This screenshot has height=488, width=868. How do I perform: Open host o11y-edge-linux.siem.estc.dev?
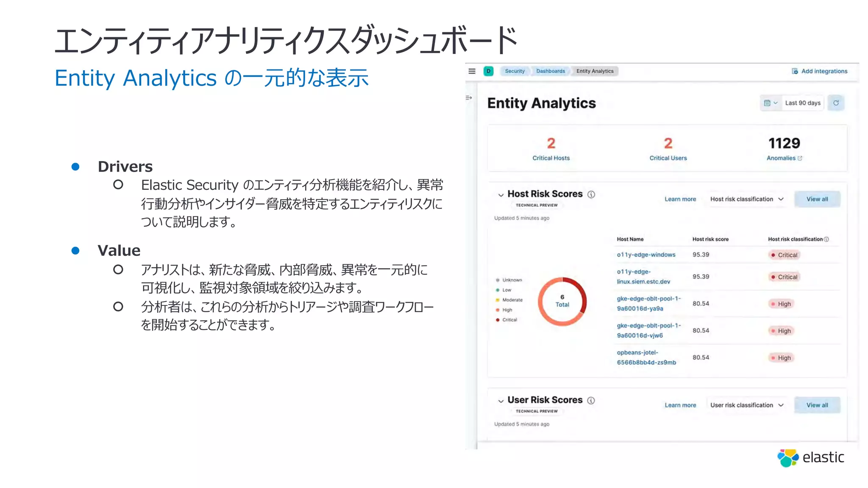click(643, 277)
